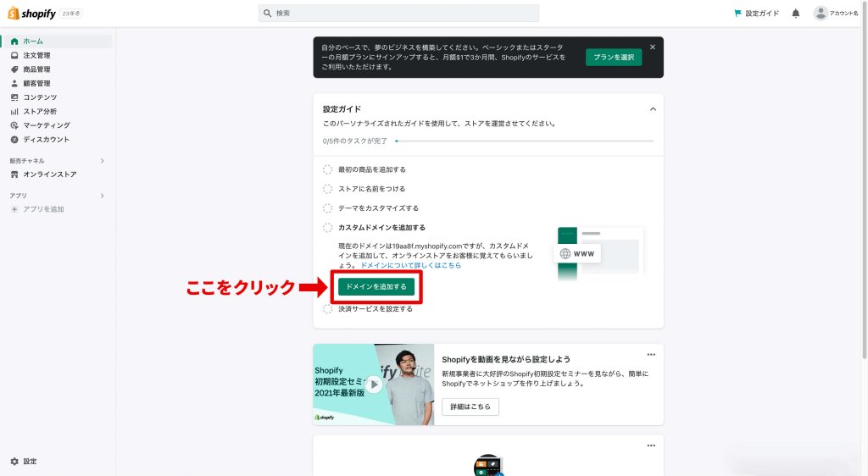Collapse the 設定ガイド card
The width and height of the screenshot is (868, 476).
[x=653, y=109]
